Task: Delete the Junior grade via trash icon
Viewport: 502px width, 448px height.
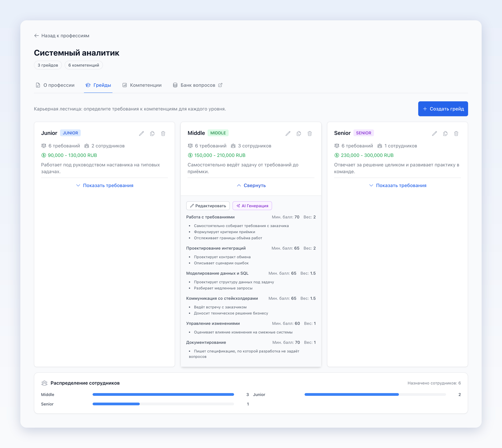Action: coord(163,133)
